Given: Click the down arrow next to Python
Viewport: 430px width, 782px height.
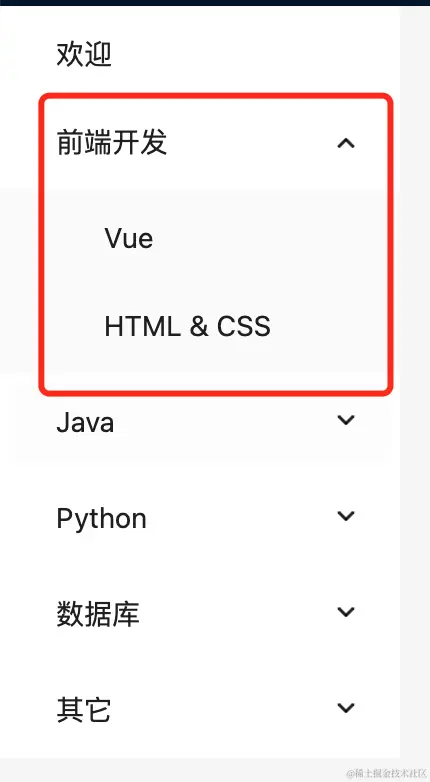Looking at the screenshot, I should [x=346, y=516].
